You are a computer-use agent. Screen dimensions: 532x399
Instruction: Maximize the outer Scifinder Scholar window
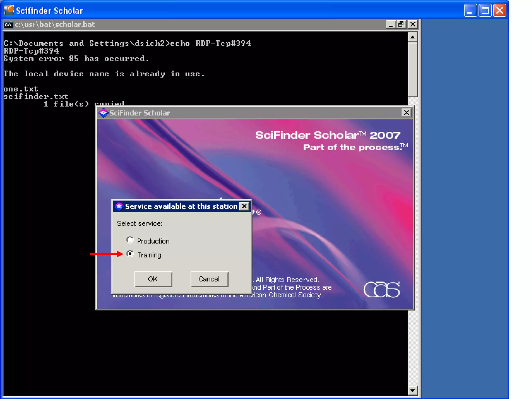point(485,11)
